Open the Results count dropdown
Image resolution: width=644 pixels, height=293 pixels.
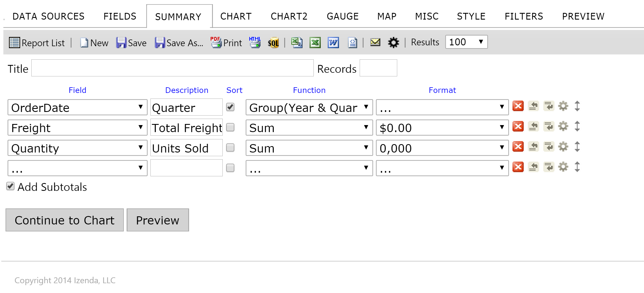pyautogui.click(x=466, y=42)
